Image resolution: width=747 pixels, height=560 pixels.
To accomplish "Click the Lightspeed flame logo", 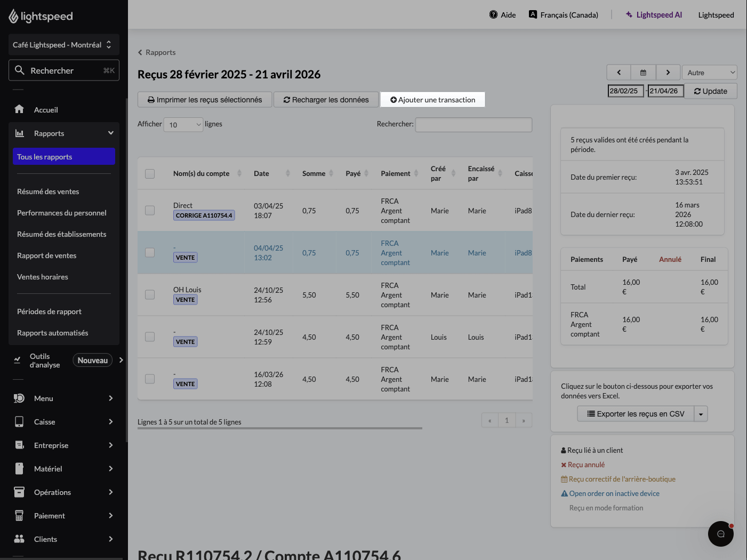I will [x=13, y=17].
